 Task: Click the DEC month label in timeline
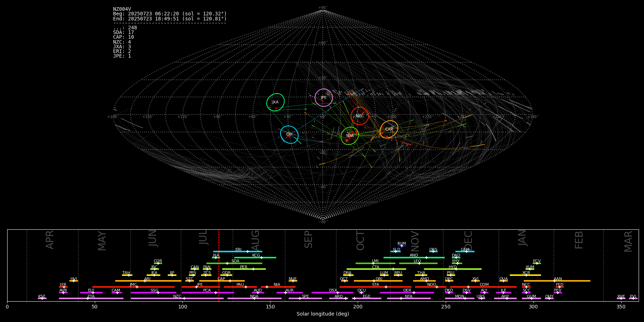point(468,240)
